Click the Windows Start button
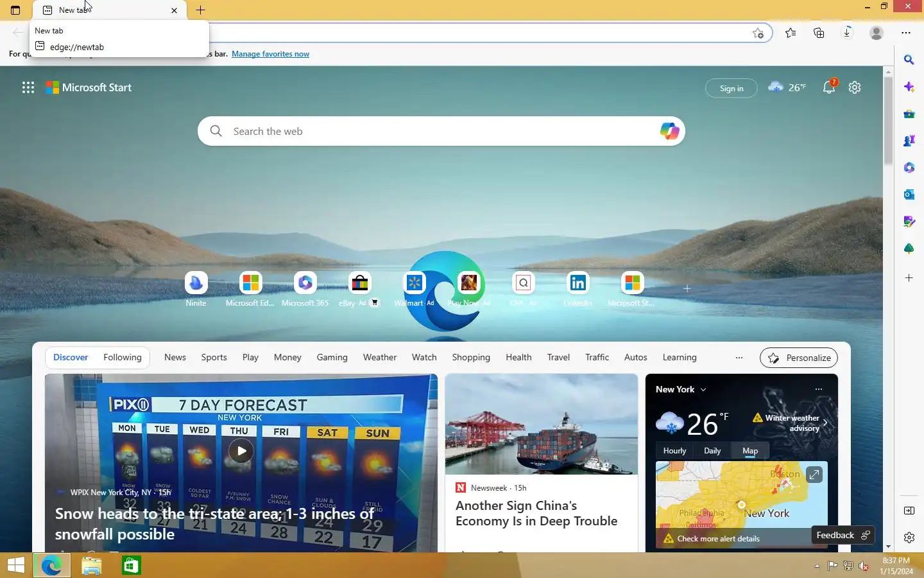 (x=16, y=565)
